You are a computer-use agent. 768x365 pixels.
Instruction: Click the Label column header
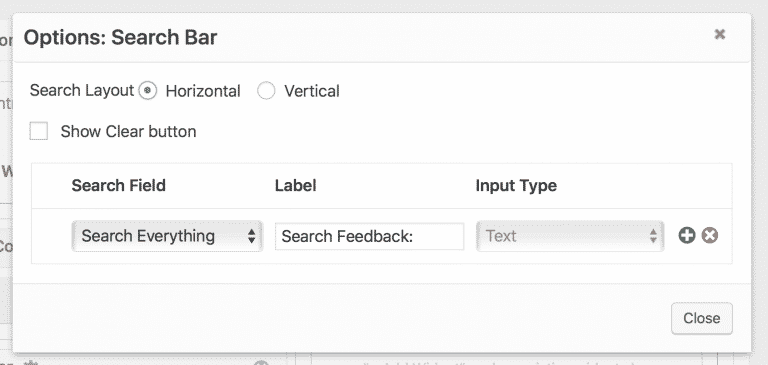click(295, 186)
